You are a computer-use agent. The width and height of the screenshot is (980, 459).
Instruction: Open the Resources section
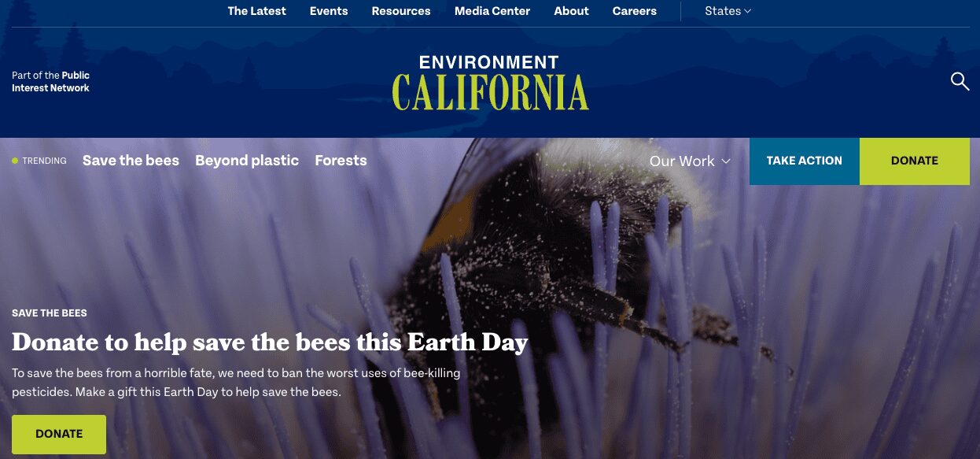pyautogui.click(x=401, y=11)
